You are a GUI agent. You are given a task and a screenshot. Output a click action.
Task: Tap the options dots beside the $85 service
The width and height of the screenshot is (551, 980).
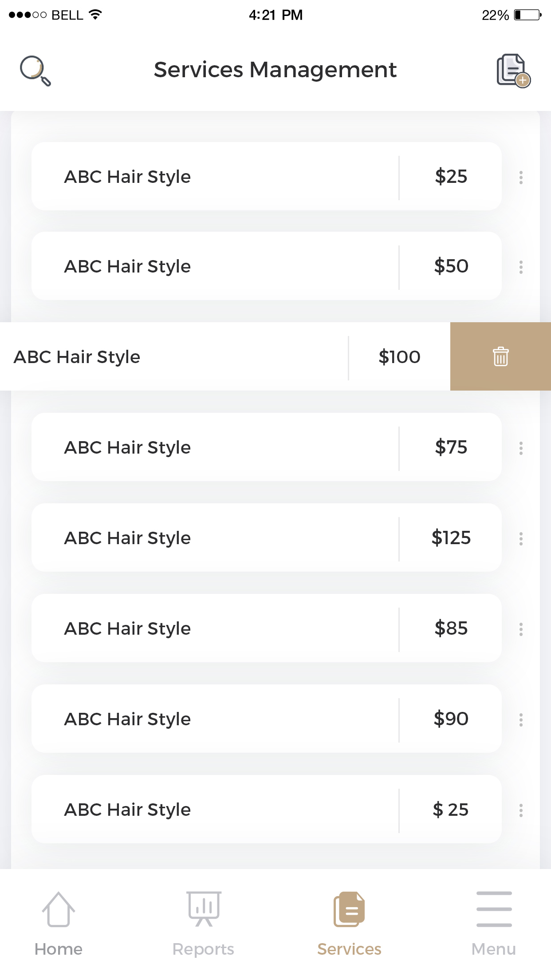tap(521, 629)
